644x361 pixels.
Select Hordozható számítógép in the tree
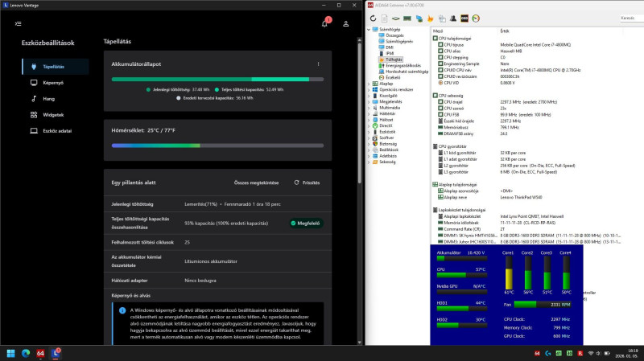[x=407, y=72]
